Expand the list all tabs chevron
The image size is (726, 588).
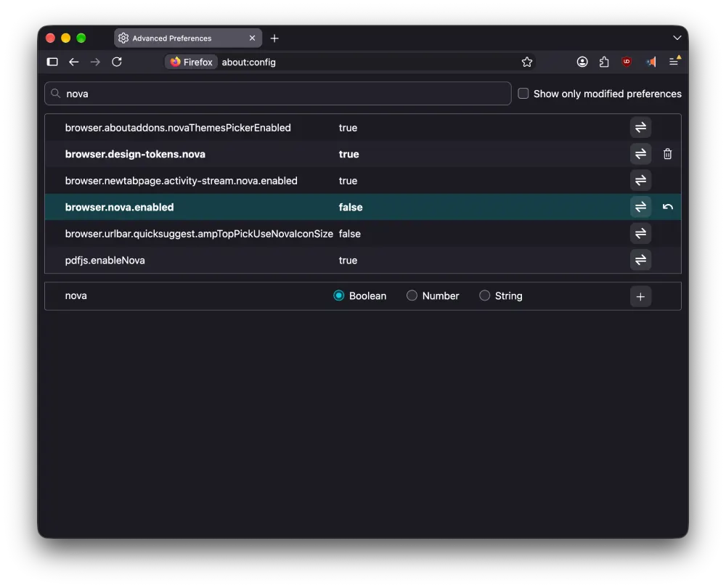pos(677,38)
